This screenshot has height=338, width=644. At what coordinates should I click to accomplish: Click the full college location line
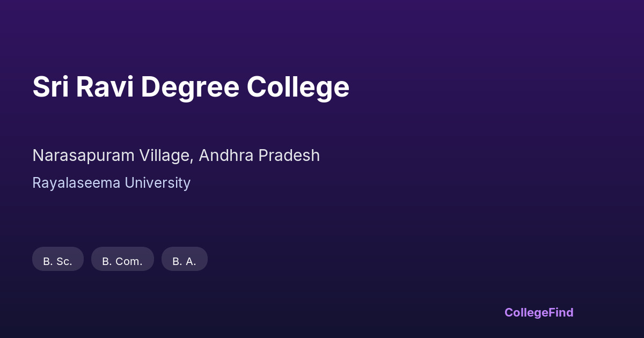pos(176,156)
